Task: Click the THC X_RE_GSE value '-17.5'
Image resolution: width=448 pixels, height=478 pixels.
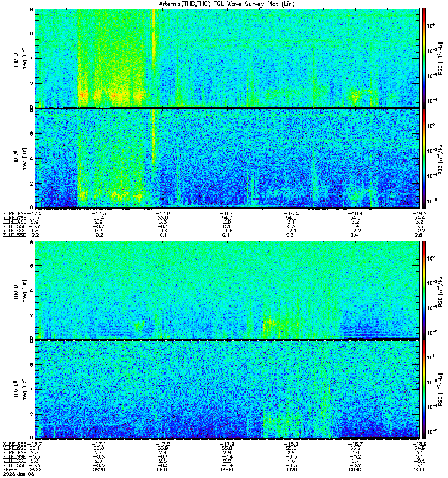Action: 162,444
